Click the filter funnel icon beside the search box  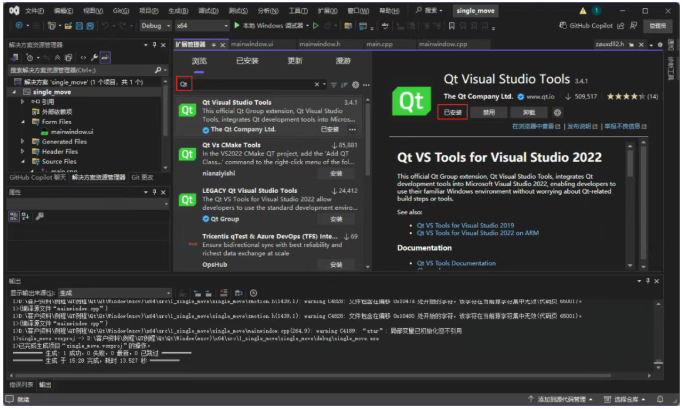(334, 85)
